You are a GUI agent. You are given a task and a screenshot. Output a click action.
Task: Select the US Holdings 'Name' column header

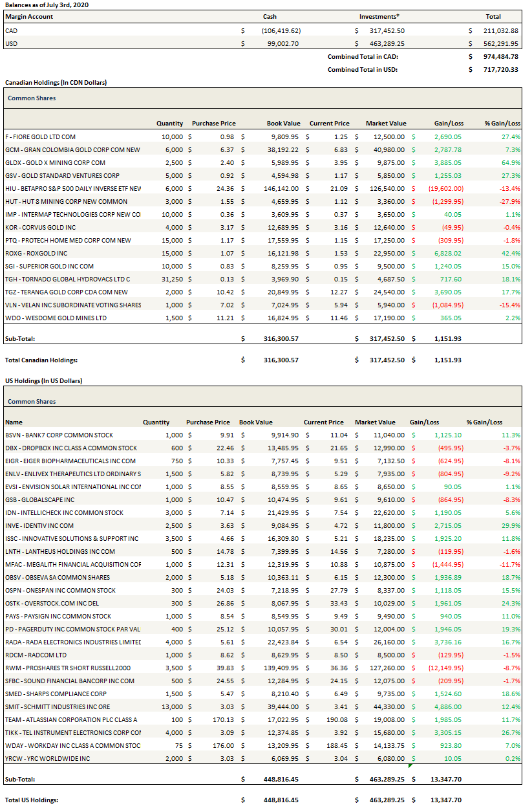pyautogui.click(x=14, y=422)
